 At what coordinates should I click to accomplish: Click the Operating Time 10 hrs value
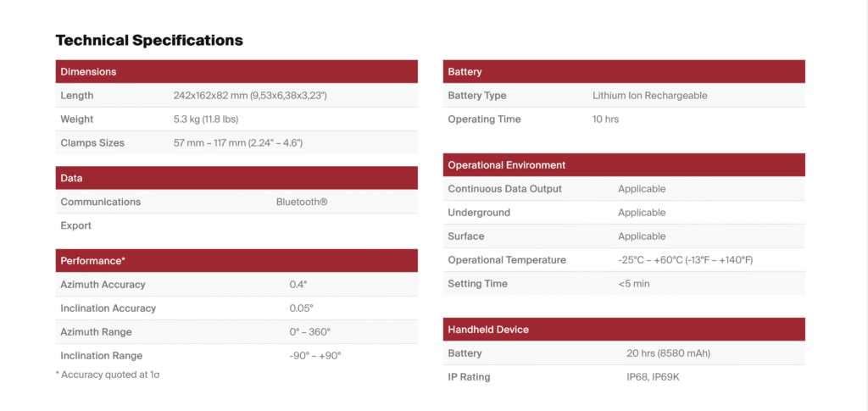click(x=605, y=119)
